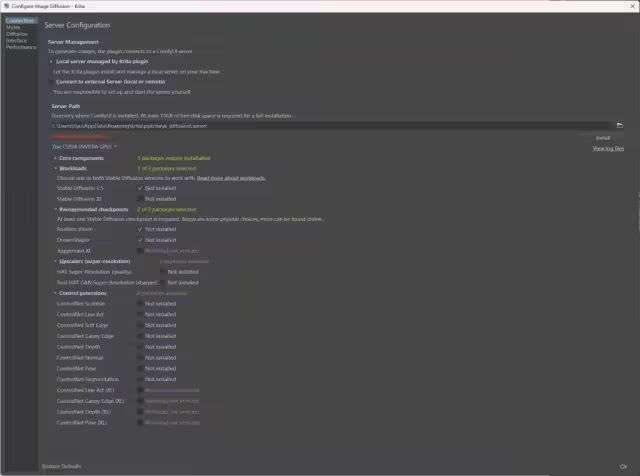Viewport: 640px width, 476px height.
Task: Select the ControlNet Depth checkbox
Action: [x=140, y=347]
